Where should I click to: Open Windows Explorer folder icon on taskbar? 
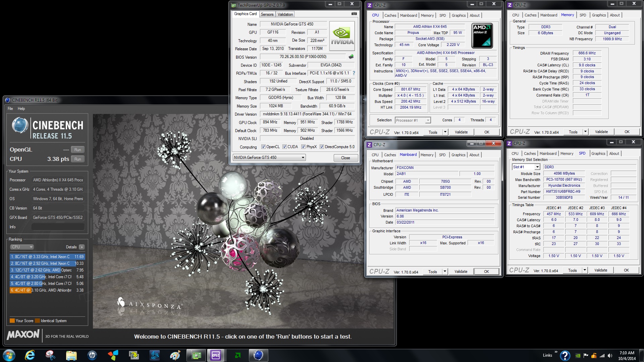71,355
